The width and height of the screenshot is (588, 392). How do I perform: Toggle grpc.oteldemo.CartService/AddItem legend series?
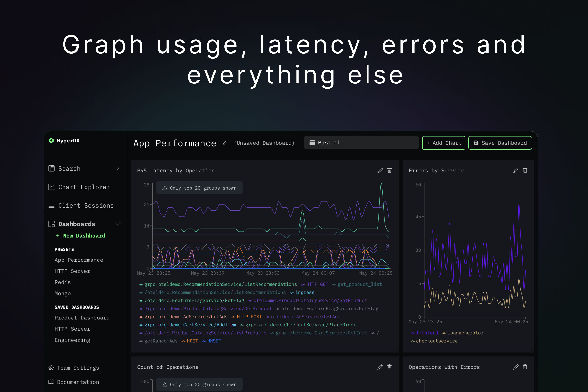click(188, 325)
